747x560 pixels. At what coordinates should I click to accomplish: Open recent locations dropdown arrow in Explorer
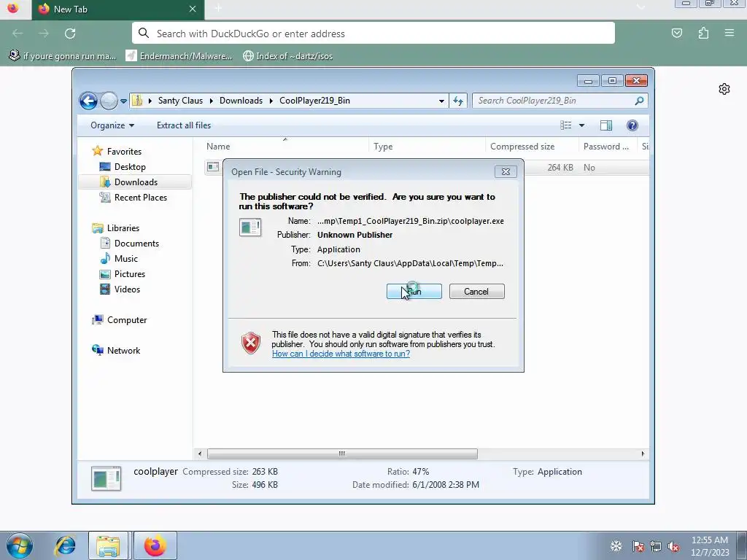(123, 101)
